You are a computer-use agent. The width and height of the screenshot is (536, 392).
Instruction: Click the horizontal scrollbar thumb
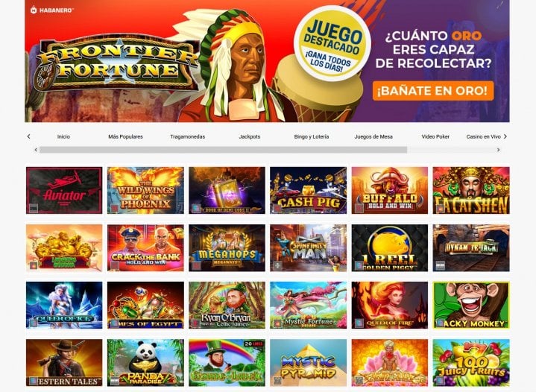pyautogui.click(x=223, y=150)
